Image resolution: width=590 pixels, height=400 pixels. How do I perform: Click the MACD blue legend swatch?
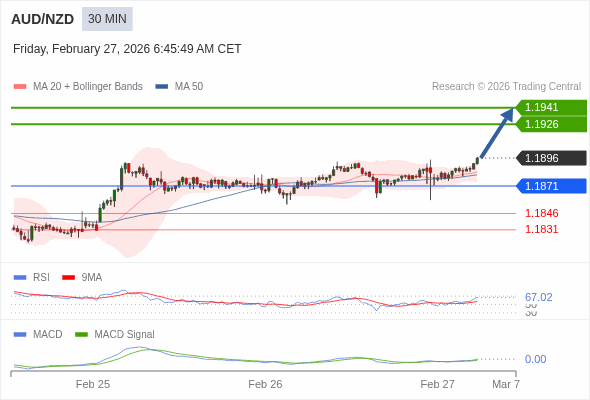point(20,335)
